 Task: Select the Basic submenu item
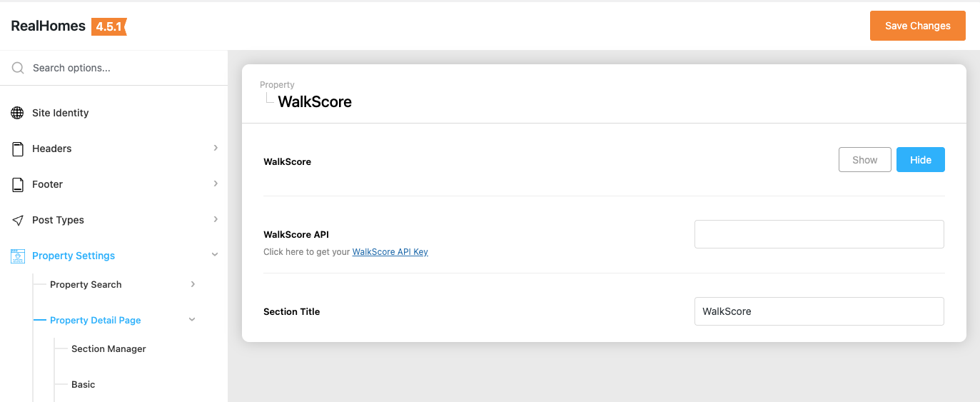pos(83,384)
